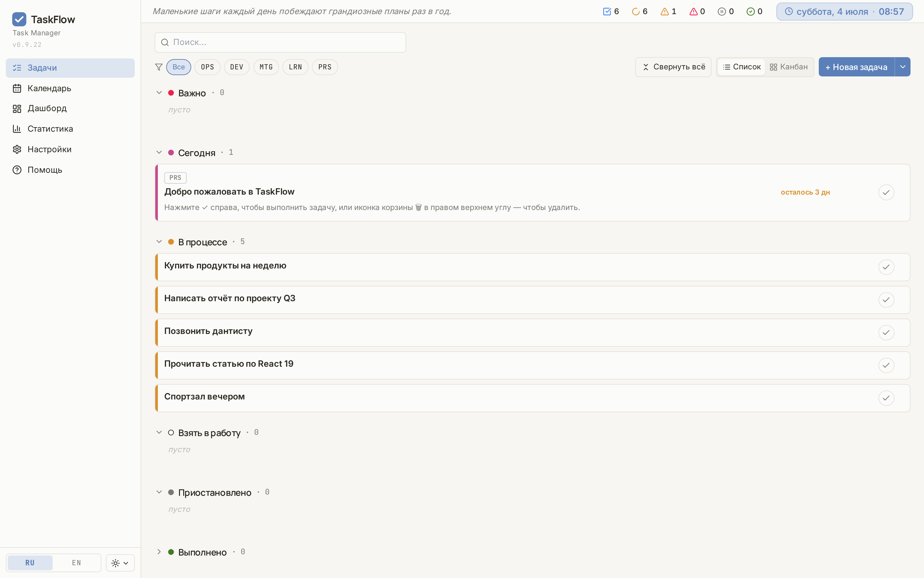Image resolution: width=924 pixels, height=578 pixels.
Task: Click the version label v0.9.22
Action: (27, 45)
